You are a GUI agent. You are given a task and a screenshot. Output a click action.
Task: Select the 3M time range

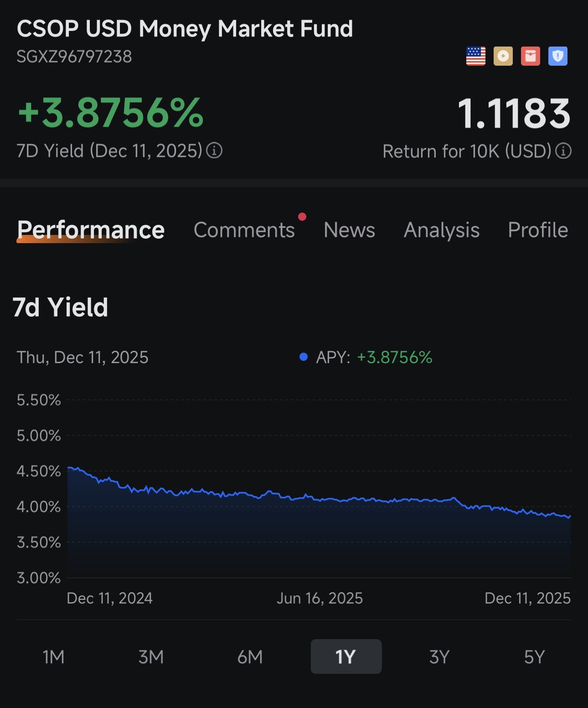151,657
